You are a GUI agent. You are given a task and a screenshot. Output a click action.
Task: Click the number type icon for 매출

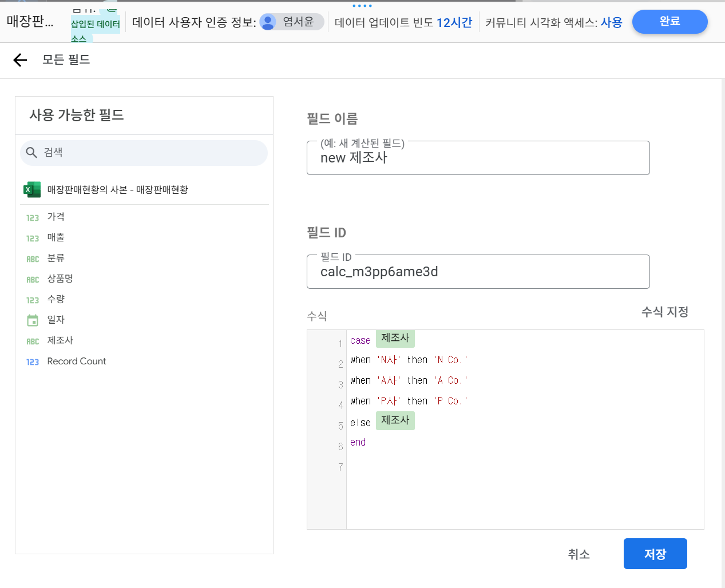click(33, 238)
